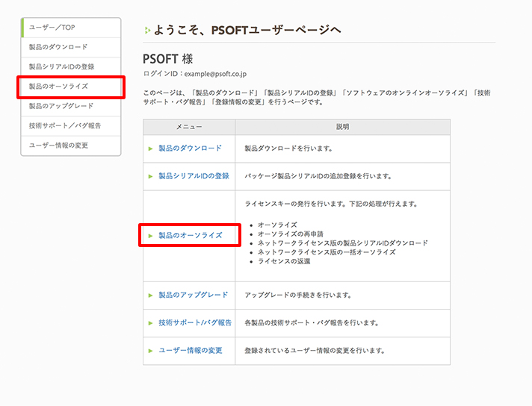Click the 説明 column header
The width and height of the screenshot is (532, 406).
coord(343,127)
